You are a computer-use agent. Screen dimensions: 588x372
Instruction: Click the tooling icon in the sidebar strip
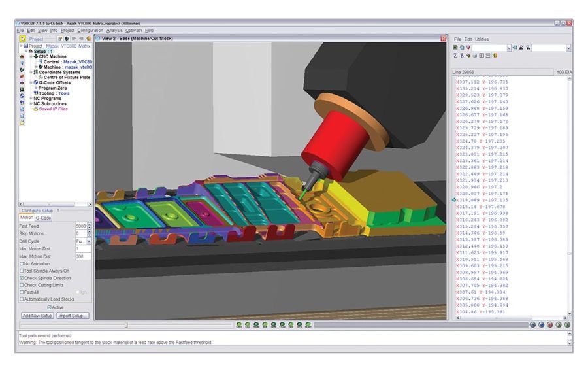click(22, 103)
